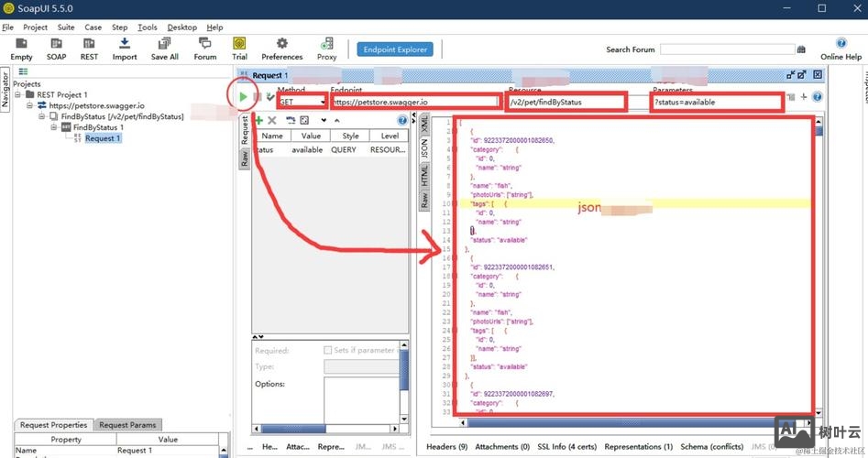This screenshot has width=868, height=458.
Task: Click the Trial toolbar icon
Action: [239, 49]
